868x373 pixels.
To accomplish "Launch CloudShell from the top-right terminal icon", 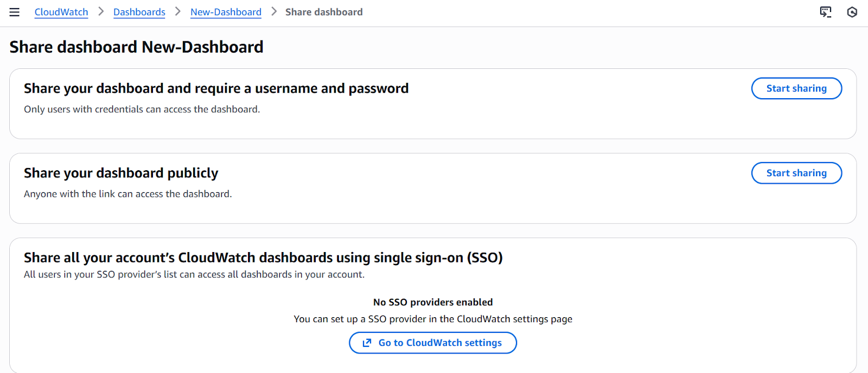I will [825, 12].
